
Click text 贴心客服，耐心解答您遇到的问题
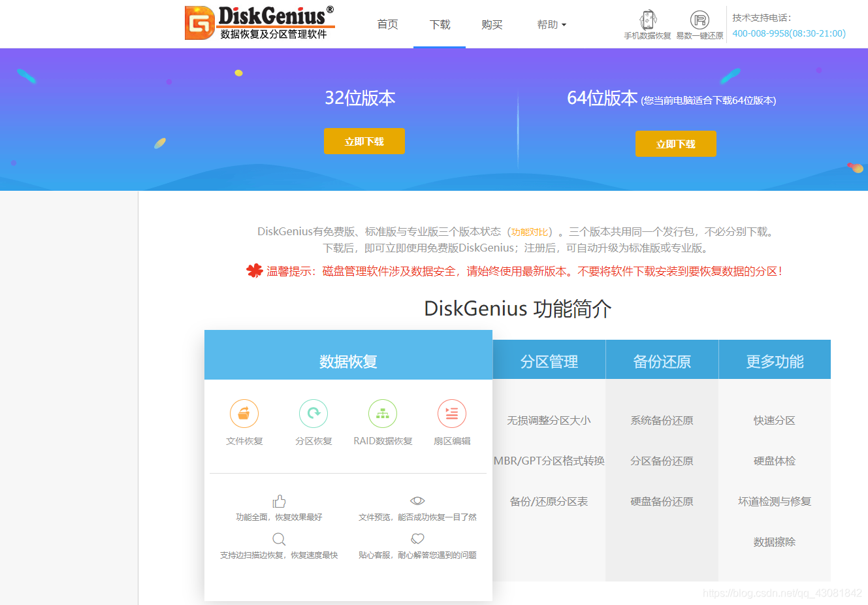pos(417,555)
